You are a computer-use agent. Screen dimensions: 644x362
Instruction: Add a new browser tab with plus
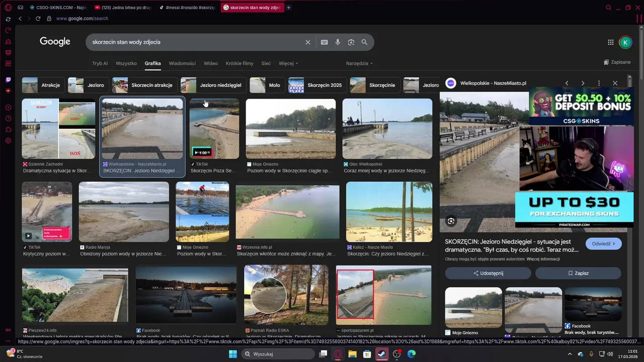(288, 8)
